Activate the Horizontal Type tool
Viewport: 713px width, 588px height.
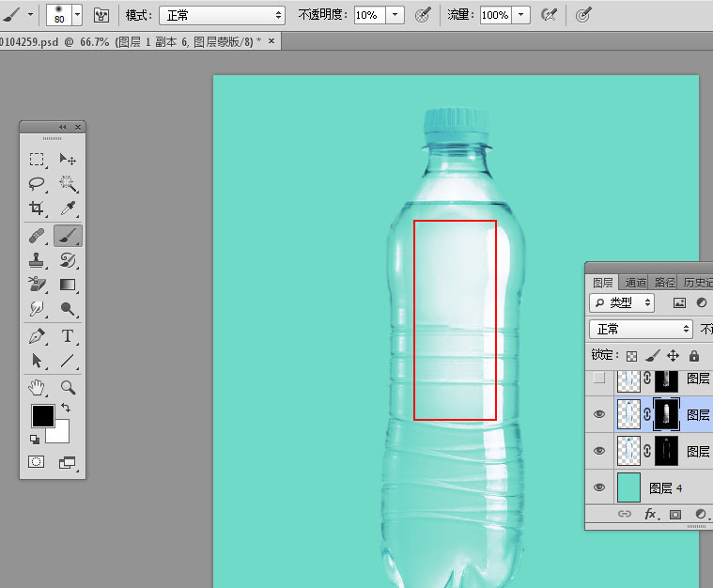pos(68,336)
